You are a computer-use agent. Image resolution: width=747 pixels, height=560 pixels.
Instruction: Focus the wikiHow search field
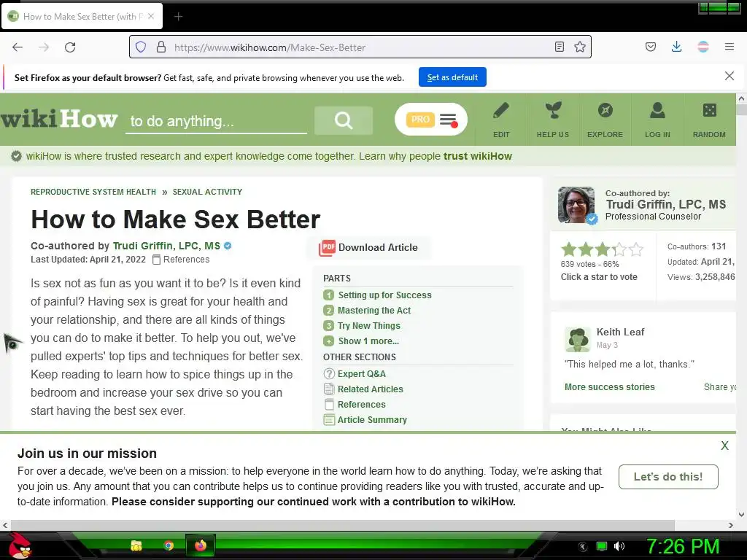coord(216,121)
